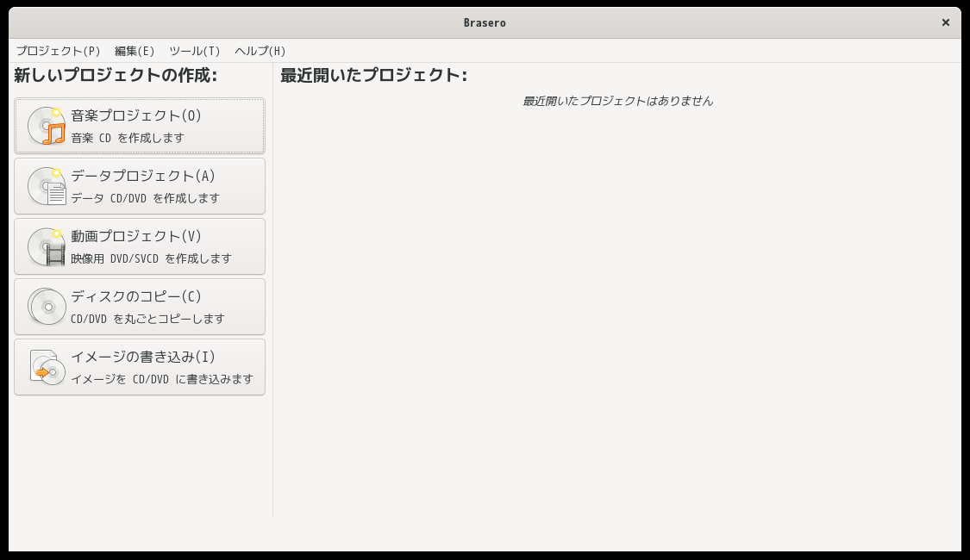Close the Brasero window
970x560 pixels.
coord(946,22)
